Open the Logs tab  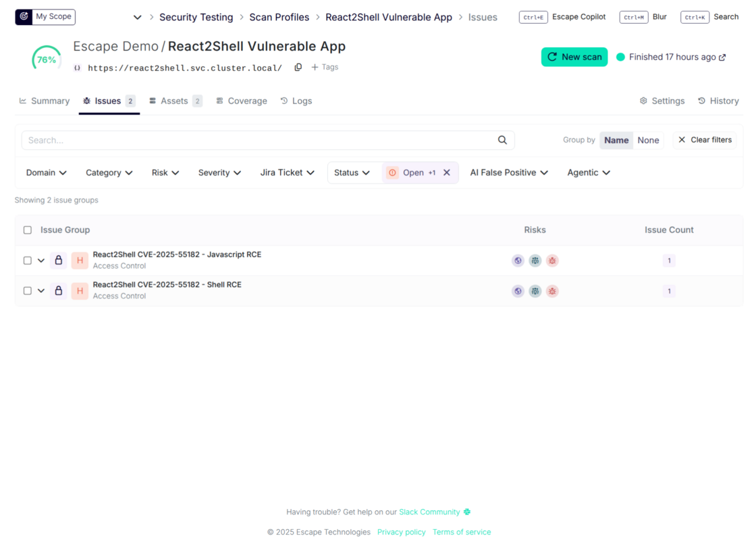[x=296, y=101]
